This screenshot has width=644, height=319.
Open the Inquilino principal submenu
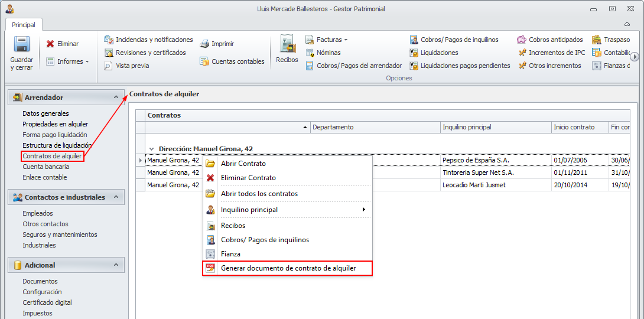point(287,210)
